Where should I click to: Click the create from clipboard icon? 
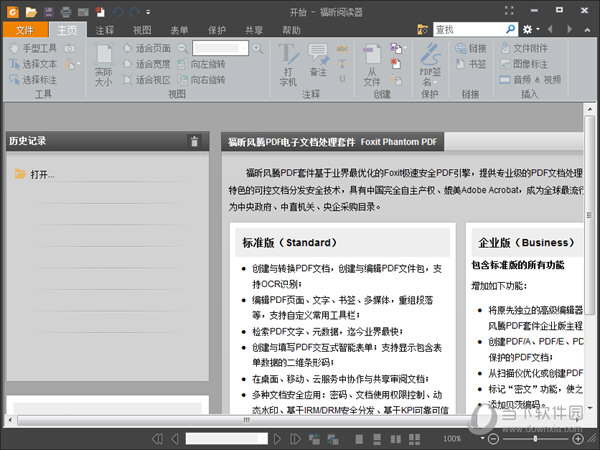pos(395,80)
